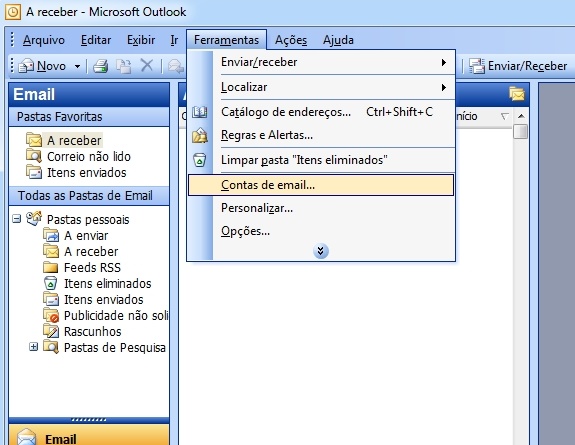Click the Enviar/Receber toolbar button label
The height and width of the screenshot is (445, 575).
(x=527, y=66)
